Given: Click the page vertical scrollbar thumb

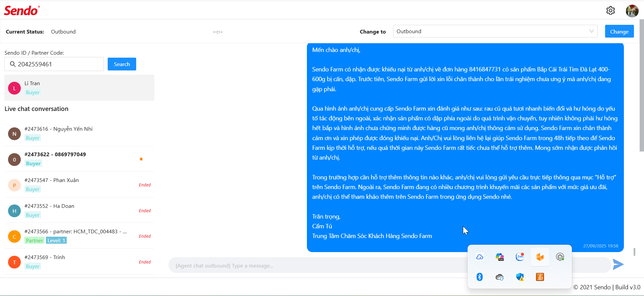Looking at the screenshot, I should point(641,85).
